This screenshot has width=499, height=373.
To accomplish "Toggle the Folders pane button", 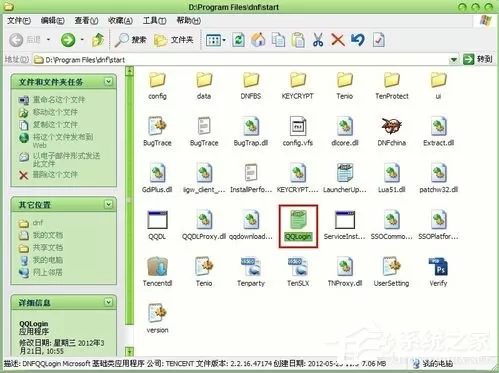I will click(x=174, y=40).
